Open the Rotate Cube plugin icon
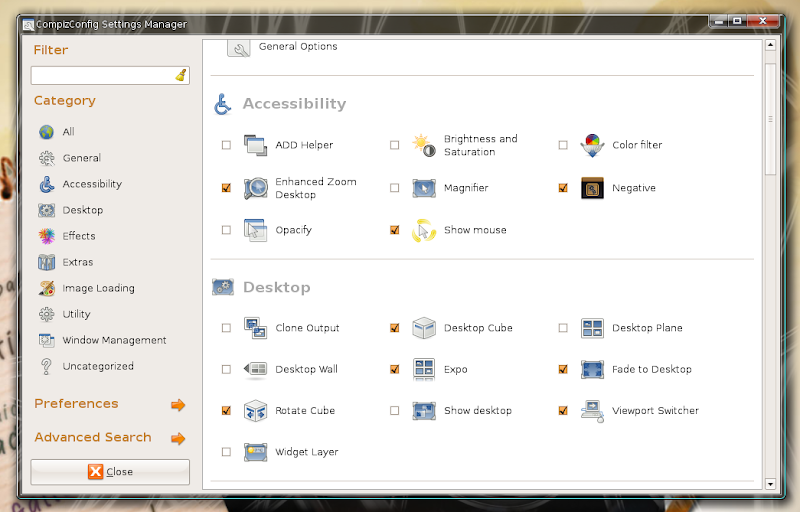 pyautogui.click(x=255, y=411)
